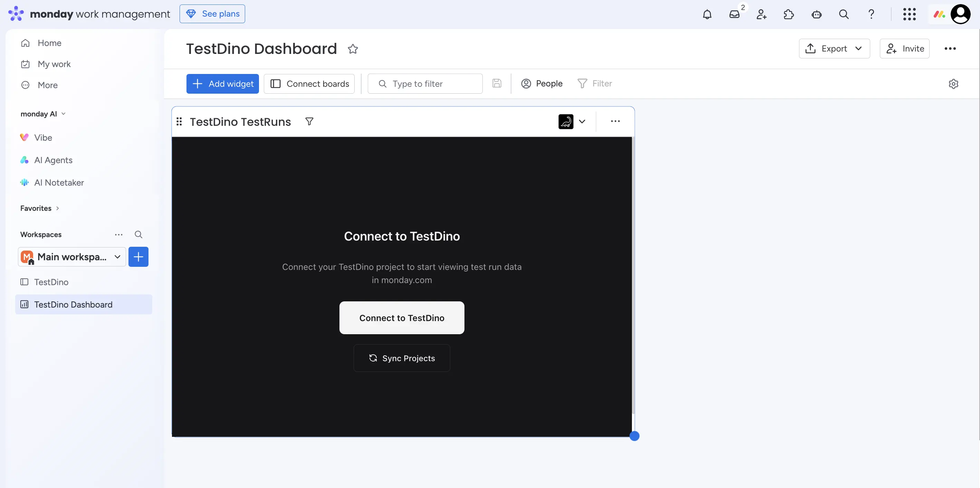Open Workspaces three-dot options
980x488 pixels.
119,234
